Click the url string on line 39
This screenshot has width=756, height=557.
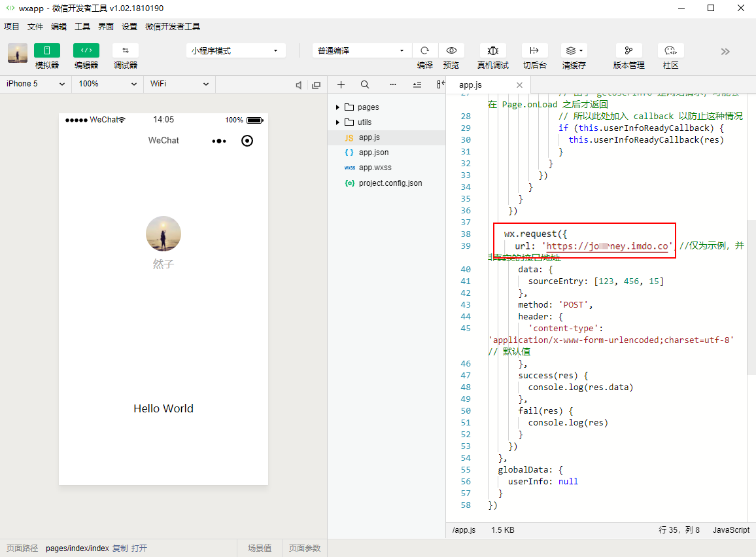607,246
